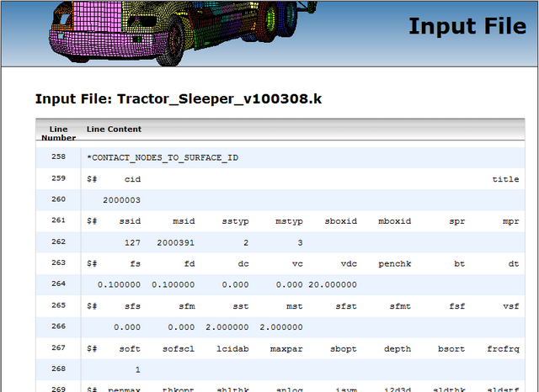This screenshot has width=539, height=392.
Task: Select line number 258
Action: tap(58, 157)
